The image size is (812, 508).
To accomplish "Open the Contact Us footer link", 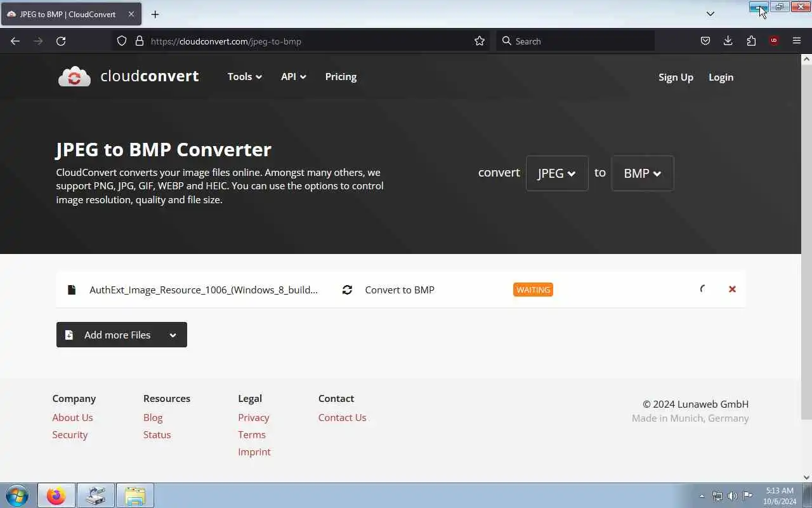I will point(343,417).
